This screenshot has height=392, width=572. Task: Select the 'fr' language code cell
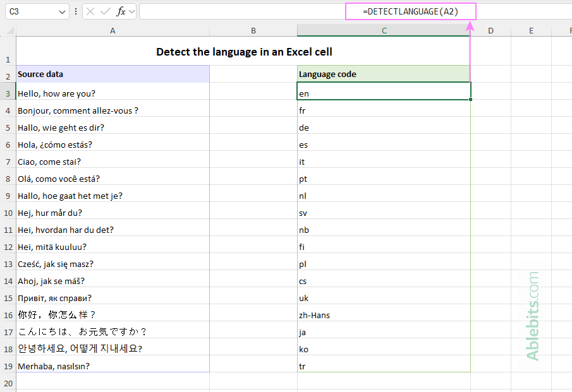click(384, 108)
